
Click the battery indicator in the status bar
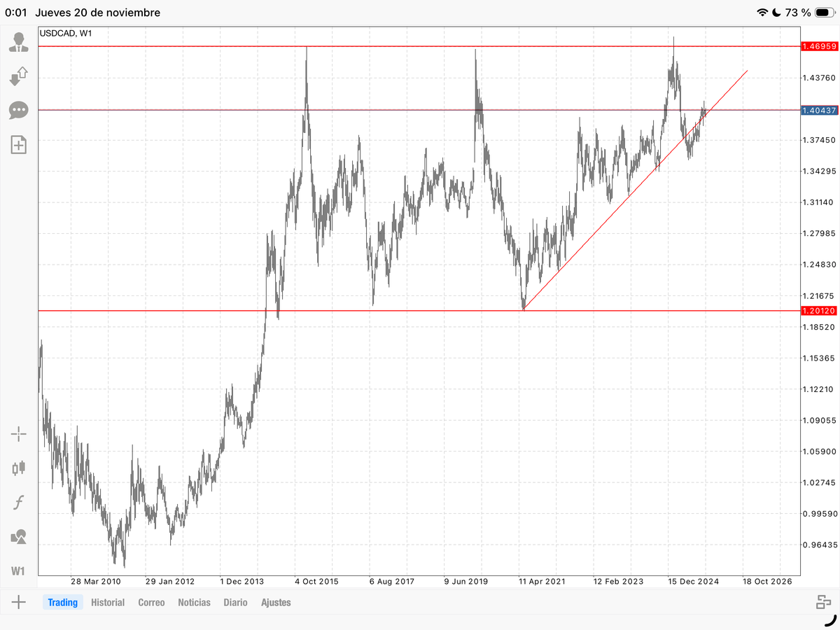point(826,12)
